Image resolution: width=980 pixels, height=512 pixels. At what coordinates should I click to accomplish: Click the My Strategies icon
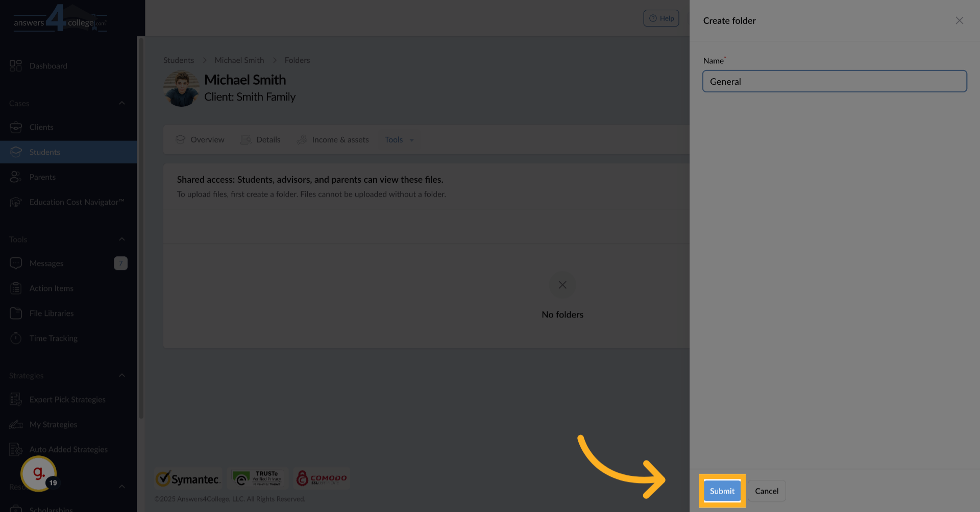(16, 425)
